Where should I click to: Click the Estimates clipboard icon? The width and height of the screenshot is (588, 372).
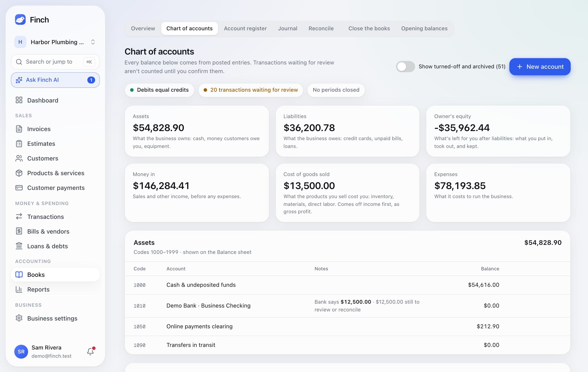[x=19, y=144]
